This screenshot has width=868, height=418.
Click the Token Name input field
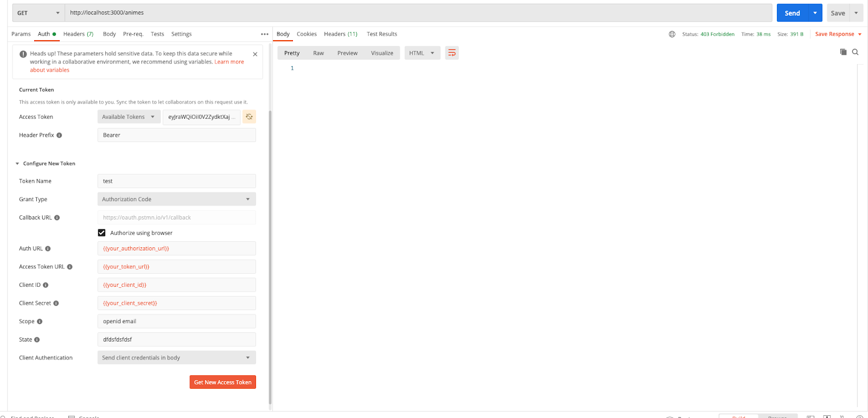pyautogui.click(x=176, y=181)
